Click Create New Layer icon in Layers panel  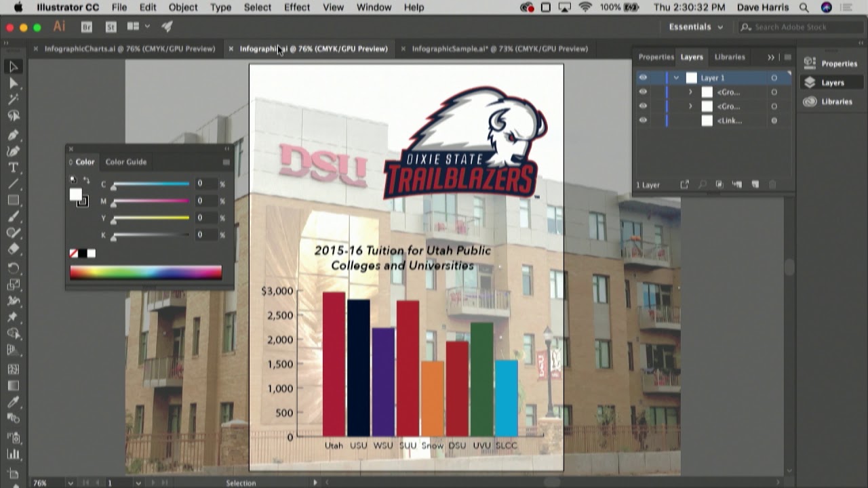[x=755, y=184]
